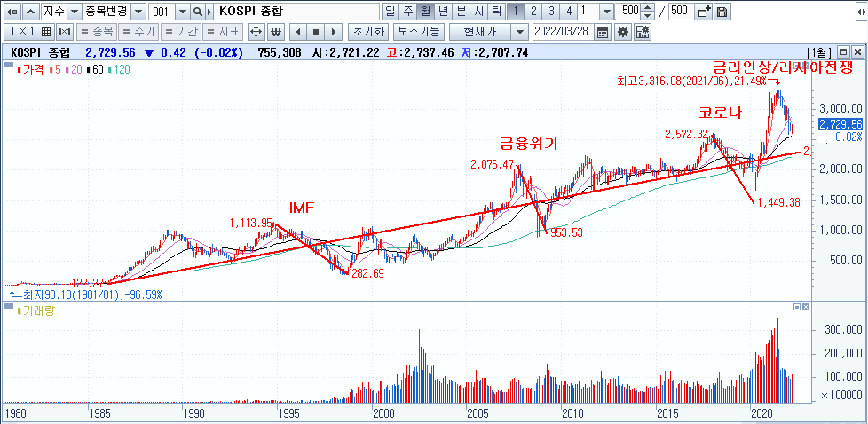Switch to hourly (시) chart period
The height and width of the screenshot is (424, 868).
[x=479, y=11]
